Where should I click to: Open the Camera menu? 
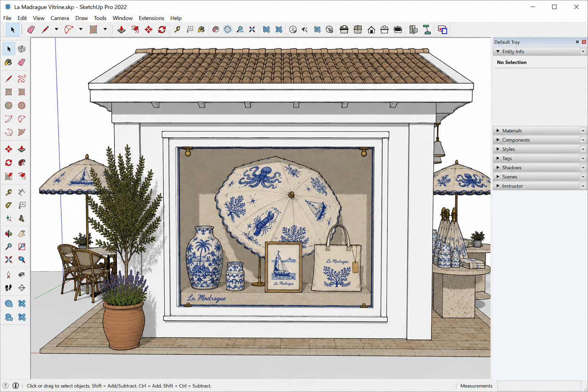coord(60,18)
